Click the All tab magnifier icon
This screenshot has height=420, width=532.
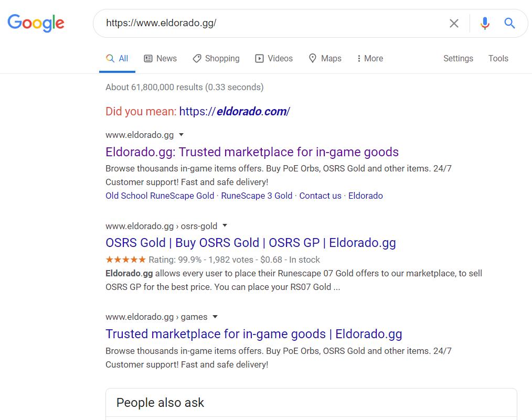[110, 58]
